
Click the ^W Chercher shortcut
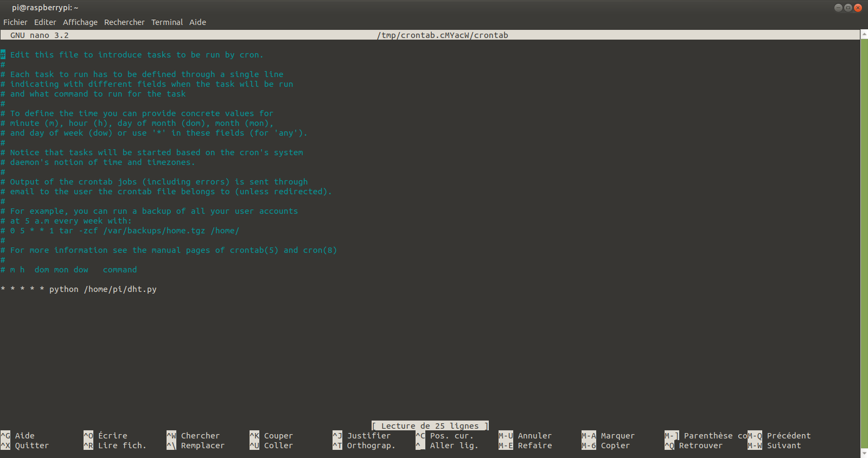[x=194, y=436]
